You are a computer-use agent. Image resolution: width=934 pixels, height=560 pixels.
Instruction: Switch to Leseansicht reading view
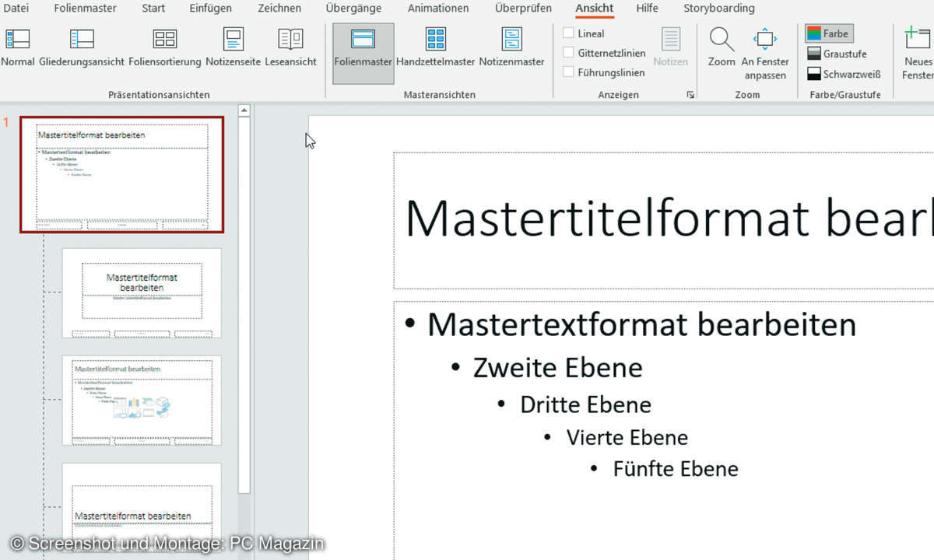coord(290,48)
